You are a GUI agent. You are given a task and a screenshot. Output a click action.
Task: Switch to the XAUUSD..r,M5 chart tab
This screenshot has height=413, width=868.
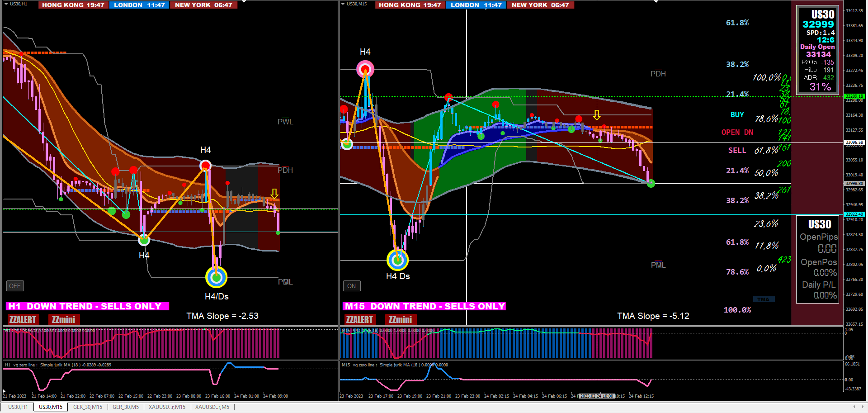pos(212,407)
